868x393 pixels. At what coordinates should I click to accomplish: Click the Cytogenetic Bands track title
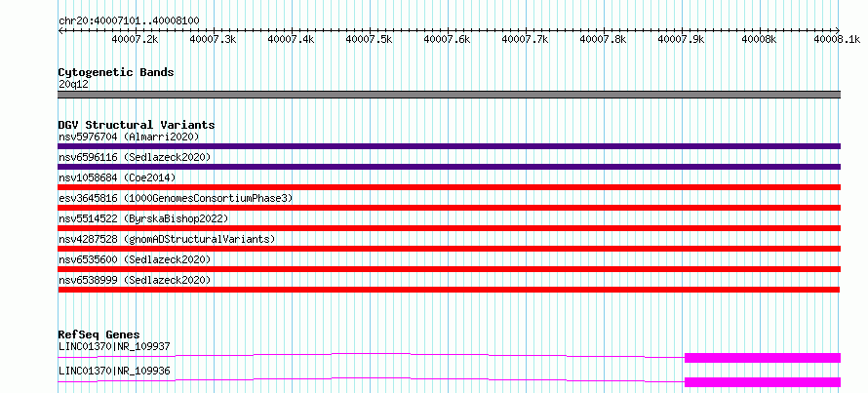(x=116, y=72)
